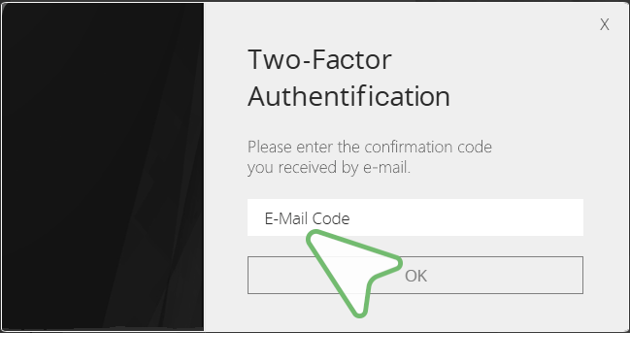630x364 pixels.
Task: Click the Two-Factor Authentification heading
Action: point(348,78)
